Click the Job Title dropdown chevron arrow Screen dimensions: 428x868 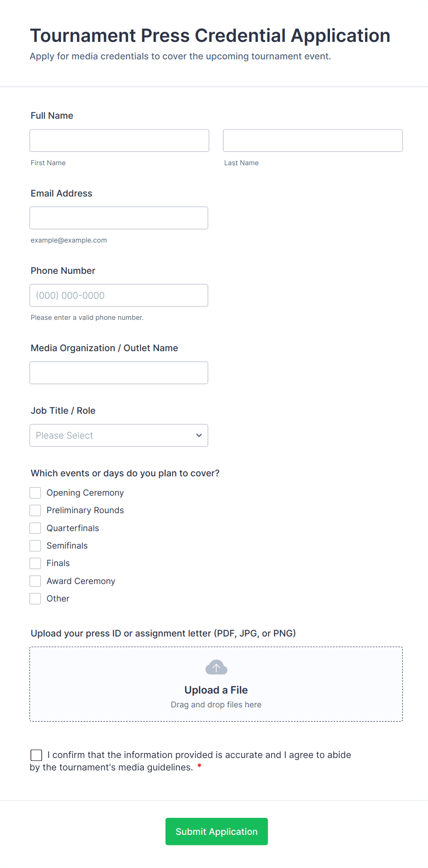(199, 435)
